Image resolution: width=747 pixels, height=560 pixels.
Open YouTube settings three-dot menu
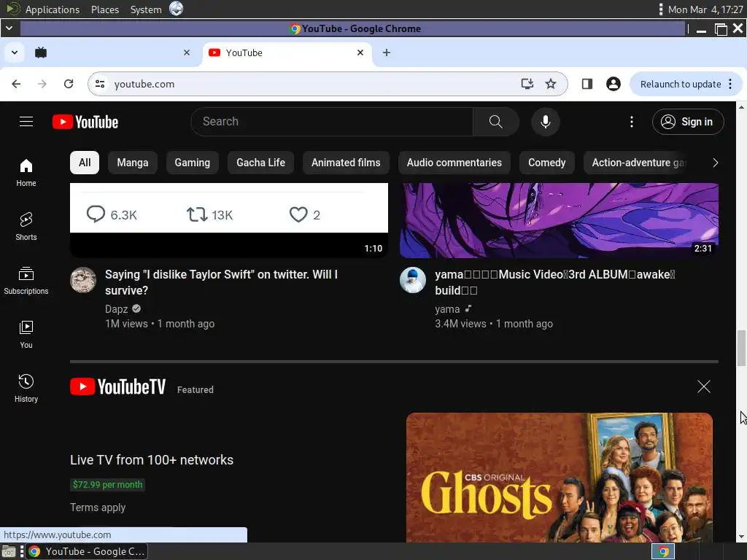point(632,122)
